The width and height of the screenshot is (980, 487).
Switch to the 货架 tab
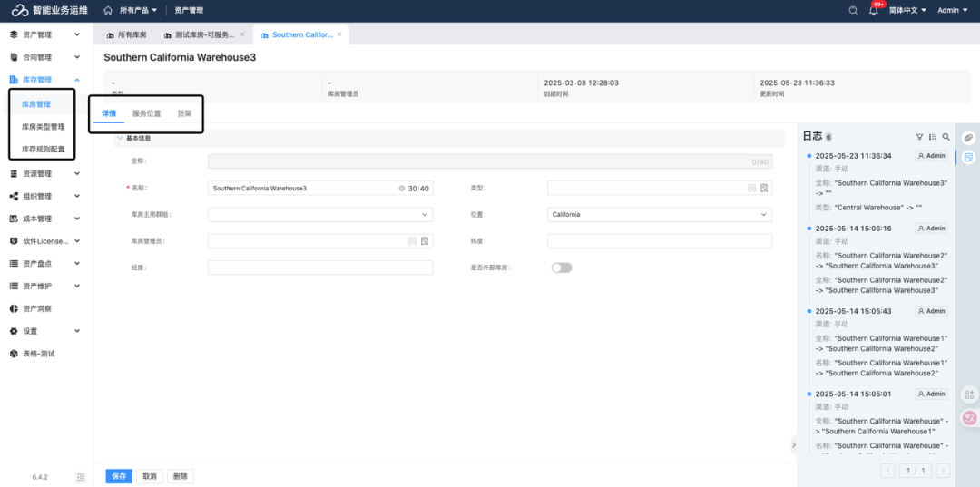184,113
